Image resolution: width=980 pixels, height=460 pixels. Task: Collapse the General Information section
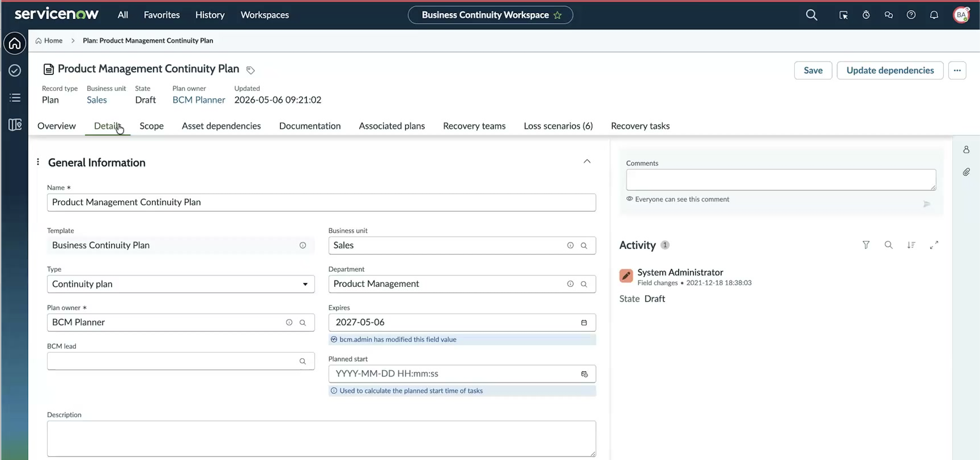[x=587, y=161]
